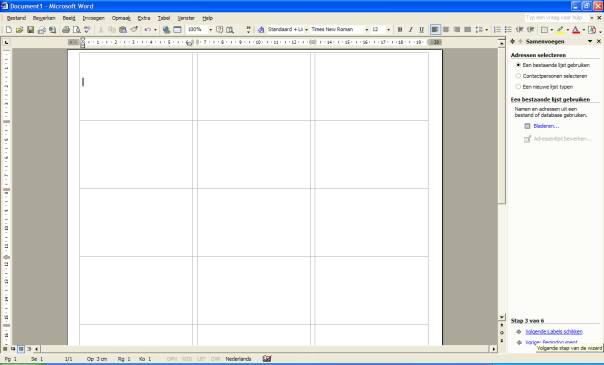
Task: Toggle Bold formatting
Action: point(400,30)
